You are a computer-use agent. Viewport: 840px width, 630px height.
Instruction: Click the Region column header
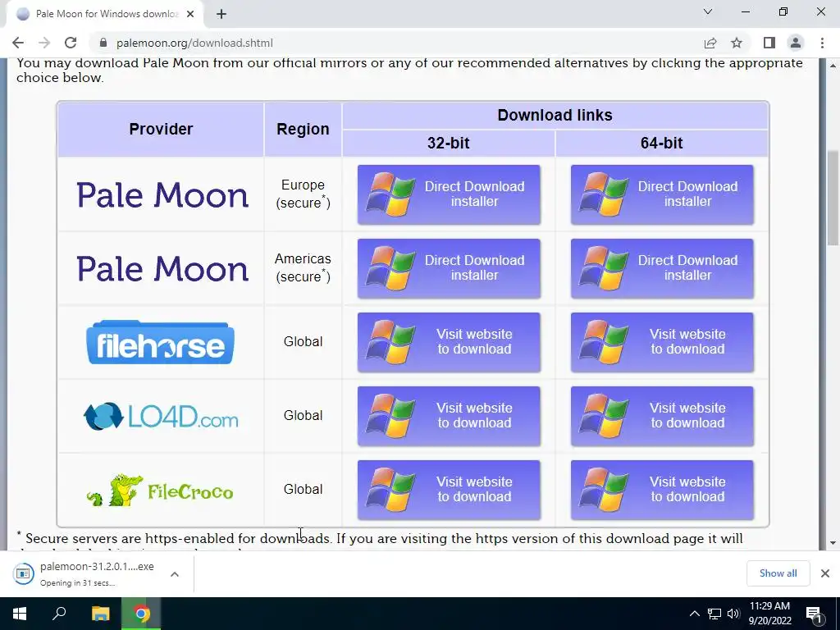pyautogui.click(x=303, y=129)
